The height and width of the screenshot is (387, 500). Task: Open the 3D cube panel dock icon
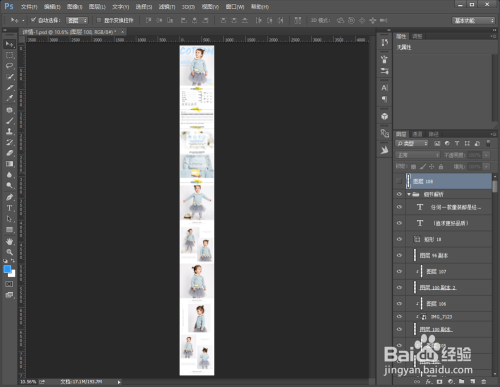point(385,116)
